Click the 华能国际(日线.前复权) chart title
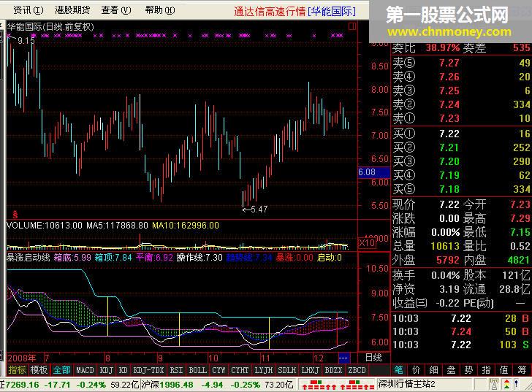 coord(50,27)
